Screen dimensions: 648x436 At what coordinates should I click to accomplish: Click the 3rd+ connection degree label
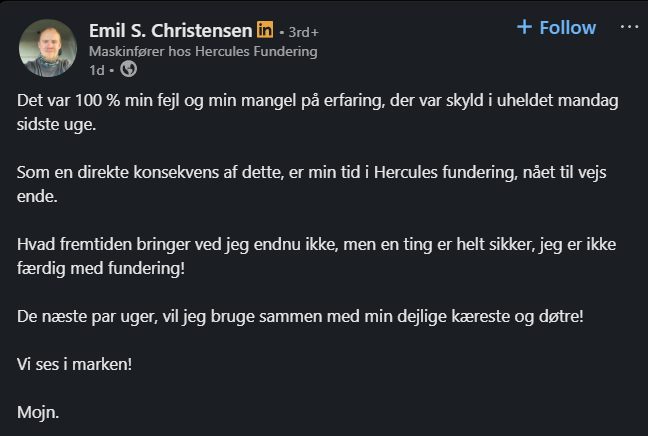pyautogui.click(x=304, y=32)
